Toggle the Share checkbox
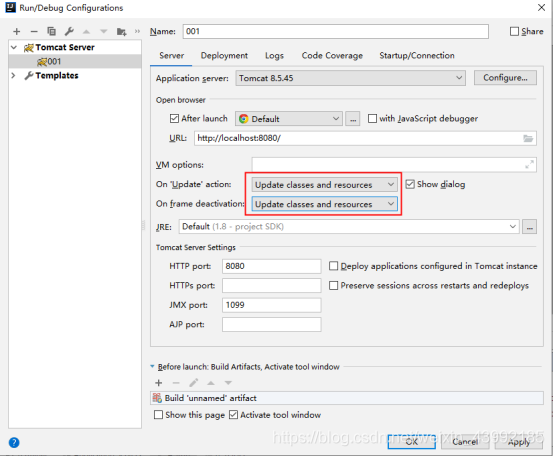 pos(514,31)
